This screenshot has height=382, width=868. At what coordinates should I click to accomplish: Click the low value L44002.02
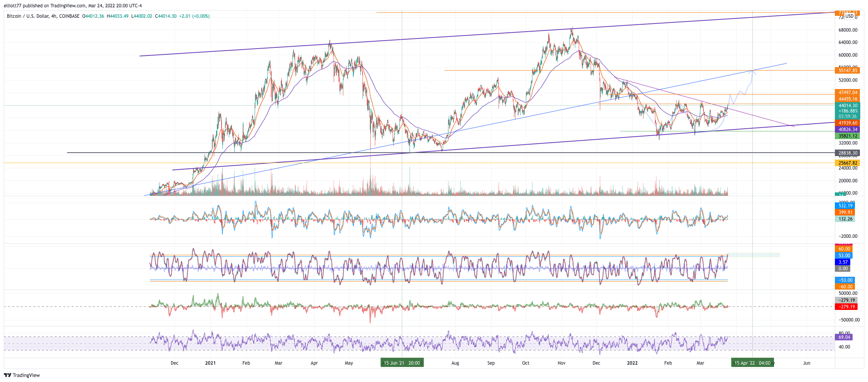click(142, 16)
